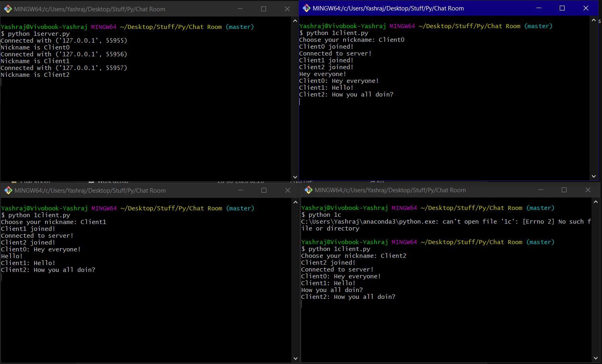The image size is (602, 364).
Task: Click the Git Bash icon in Client0 window title bar
Action: pyautogui.click(x=306, y=8)
